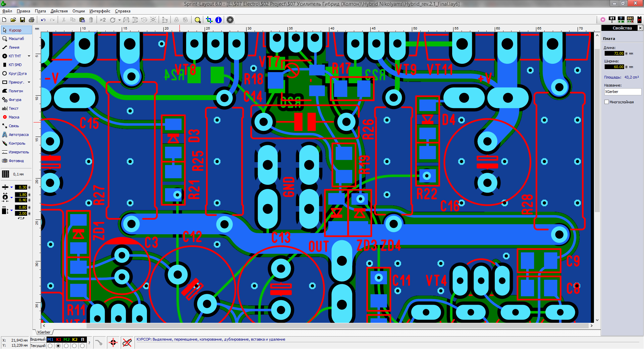Choose the Линия track drawing tool
The image size is (644, 349).
13,47
